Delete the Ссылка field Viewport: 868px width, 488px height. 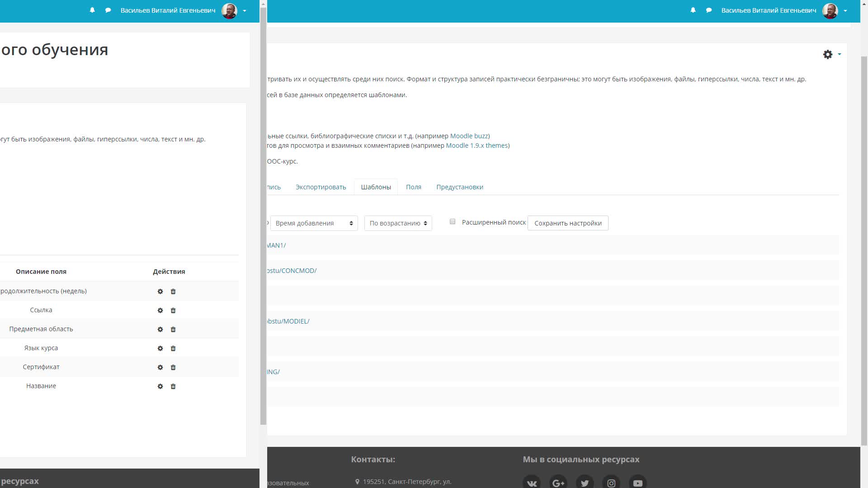tap(173, 310)
